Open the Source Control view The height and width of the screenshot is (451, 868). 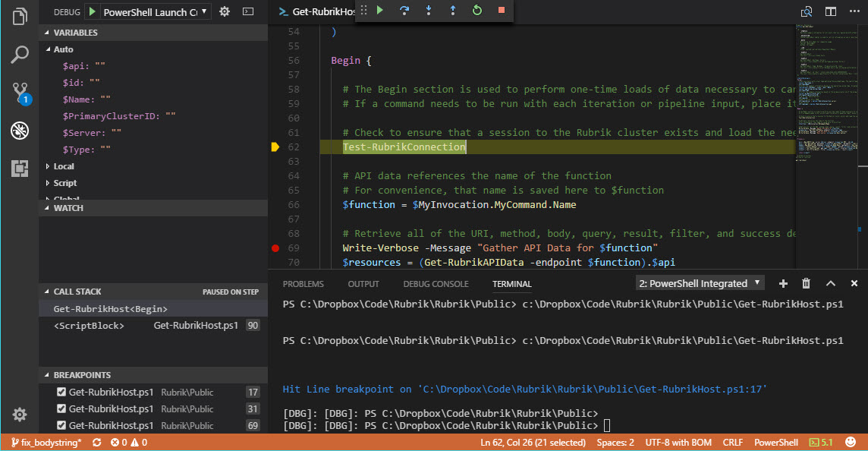pyautogui.click(x=19, y=91)
